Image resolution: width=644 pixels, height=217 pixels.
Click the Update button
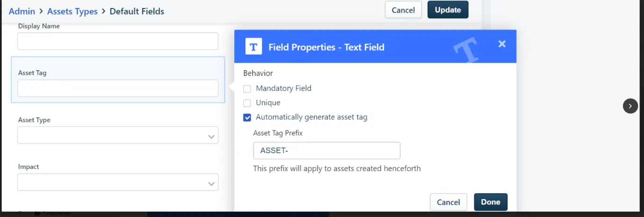448,10
